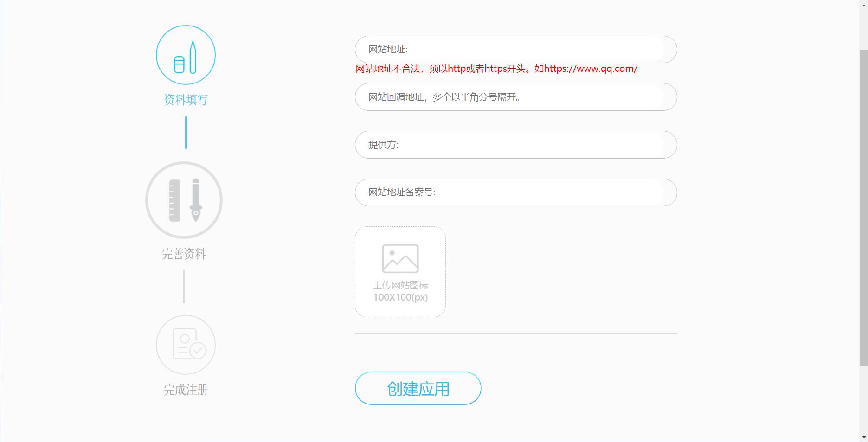Click the 完善资料 step label

pos(184,254)
